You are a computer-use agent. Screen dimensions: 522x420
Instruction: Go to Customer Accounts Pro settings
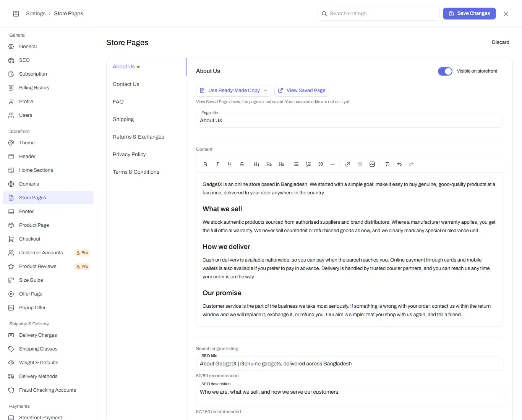coord(48,253)
